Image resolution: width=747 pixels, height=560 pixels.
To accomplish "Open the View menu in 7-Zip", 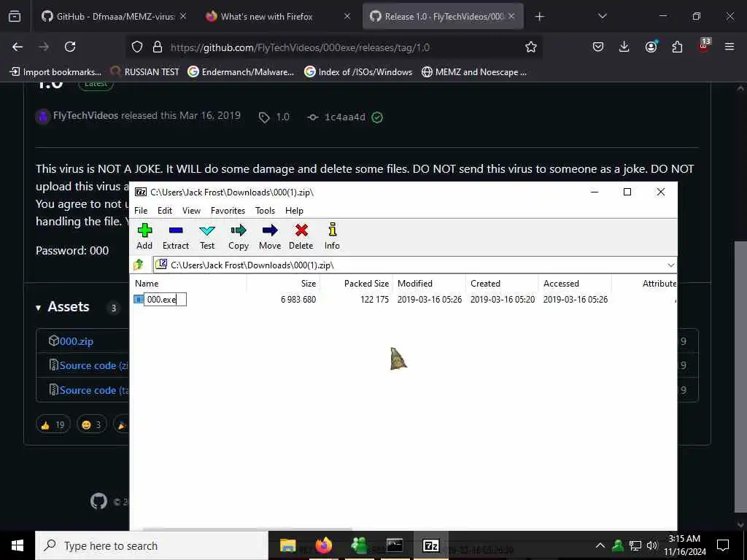I will (192, 211).
